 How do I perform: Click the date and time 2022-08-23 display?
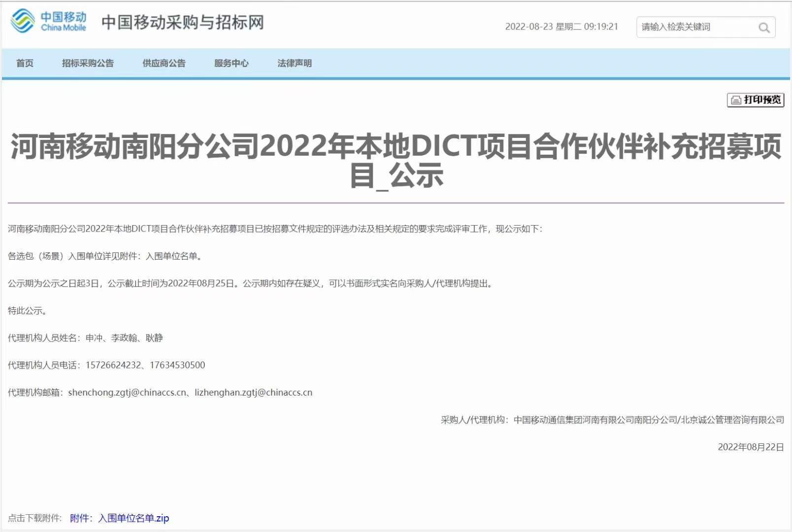click(x=561, y=27)
